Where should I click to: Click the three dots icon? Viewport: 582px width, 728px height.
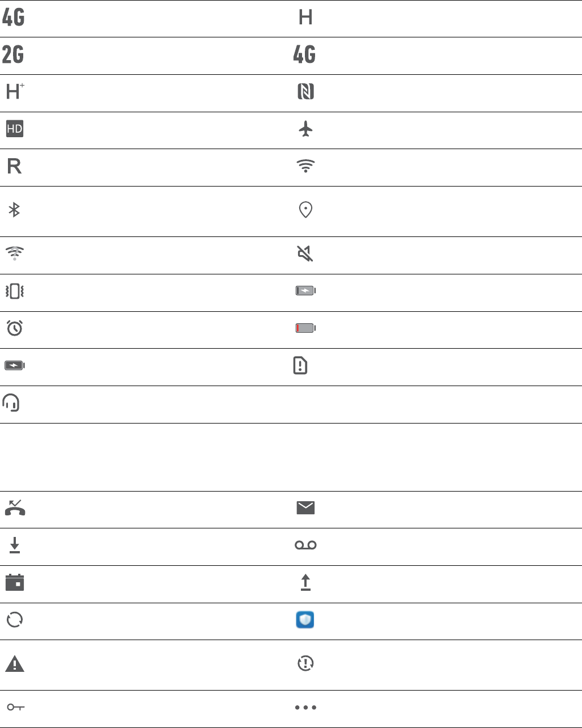pos(305,708)
